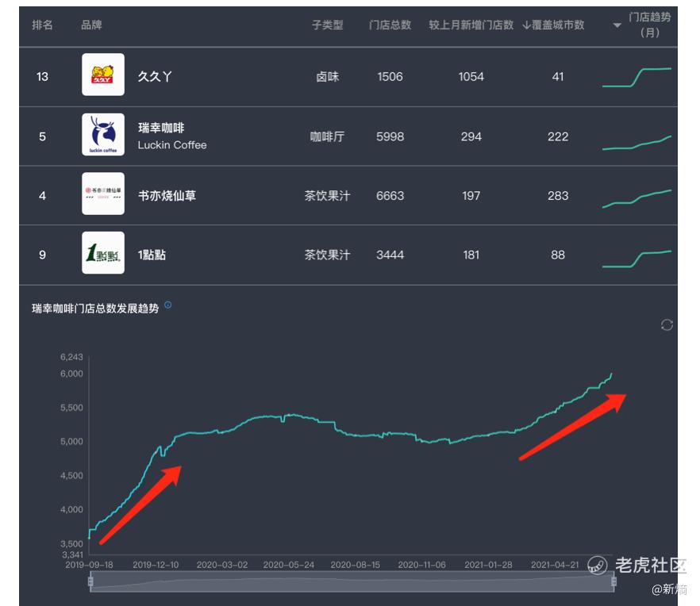Click the info icon beside chart title

click(x=168, y=305)
